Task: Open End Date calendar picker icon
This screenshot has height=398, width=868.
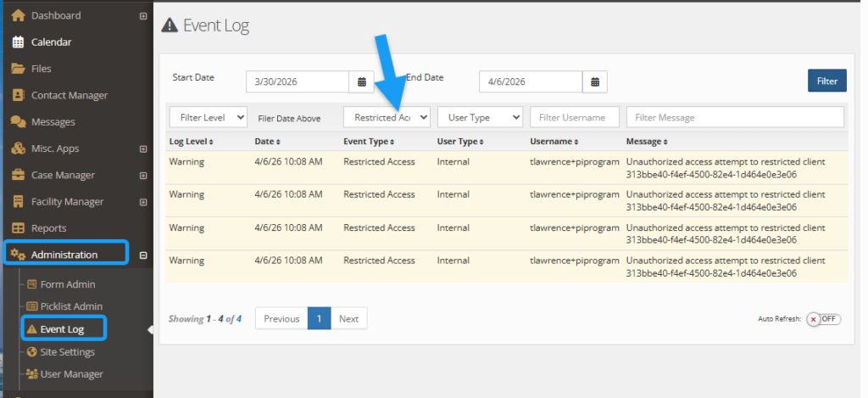Action: (594, 81)
